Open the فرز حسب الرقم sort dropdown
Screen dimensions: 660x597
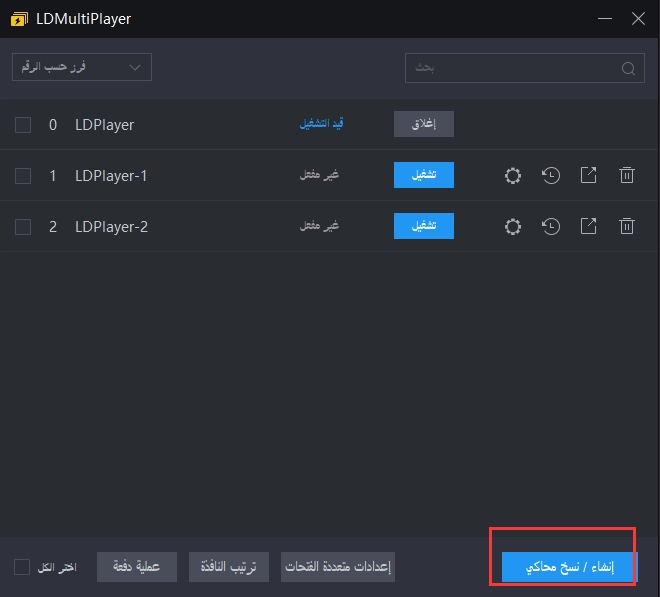pos(82,67)
